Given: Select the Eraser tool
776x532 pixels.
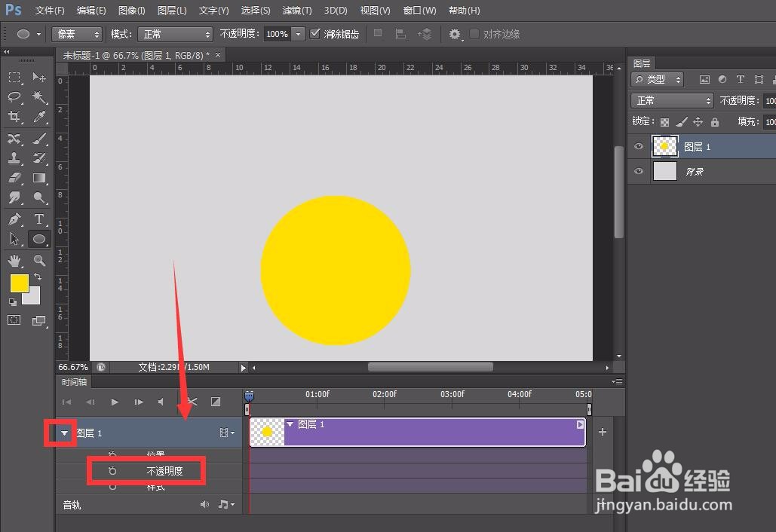Looking at the screenshot, I should click(14, 178).
